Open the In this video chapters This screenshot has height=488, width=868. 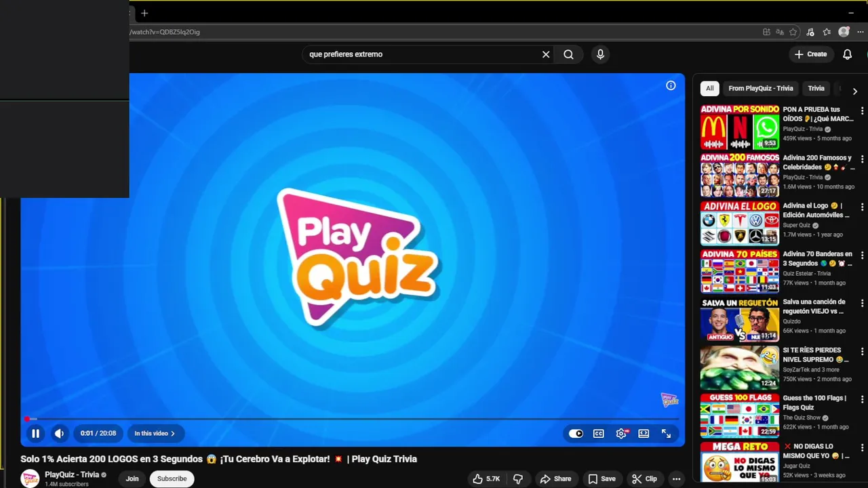pos(155,434)
